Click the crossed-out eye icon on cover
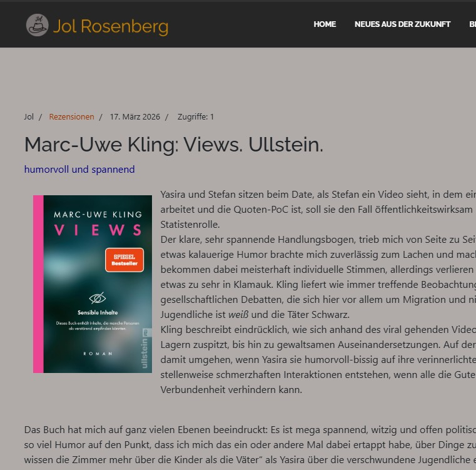476x470 pixels. click(98, 298)
